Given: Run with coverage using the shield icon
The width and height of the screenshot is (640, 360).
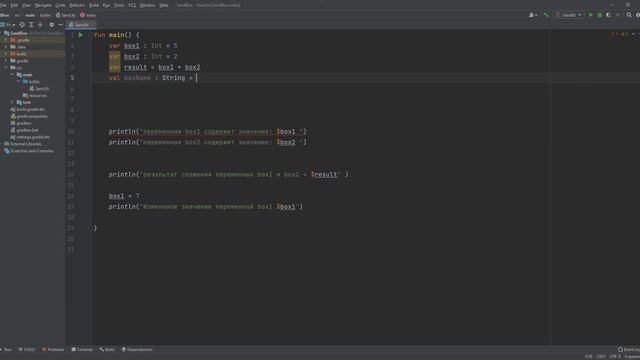Looking at the screenshot, I should pos(609,15).
